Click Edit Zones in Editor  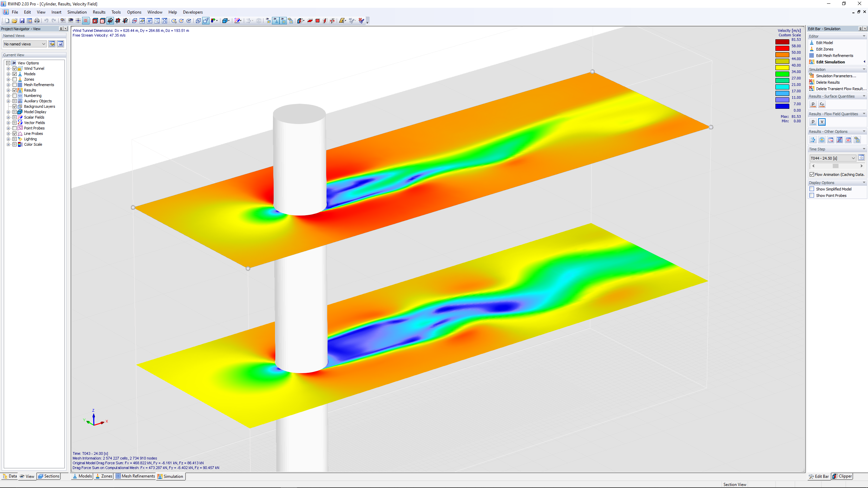point(824,49)
